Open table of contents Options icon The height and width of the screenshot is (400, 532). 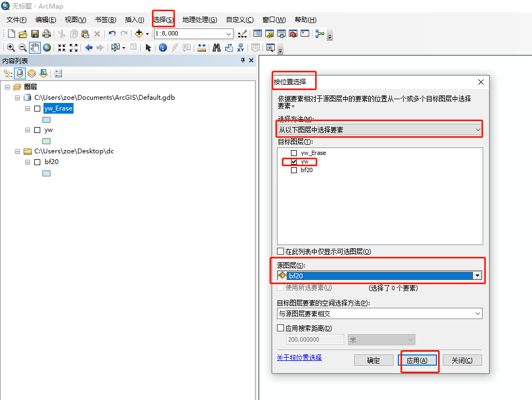click(59, 73)
